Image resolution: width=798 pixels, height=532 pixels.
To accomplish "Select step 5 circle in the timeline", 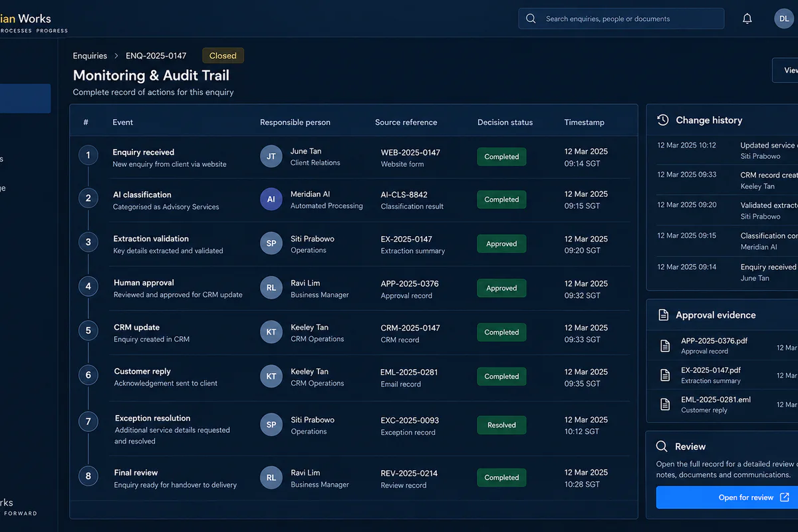I will click(88, 331).
